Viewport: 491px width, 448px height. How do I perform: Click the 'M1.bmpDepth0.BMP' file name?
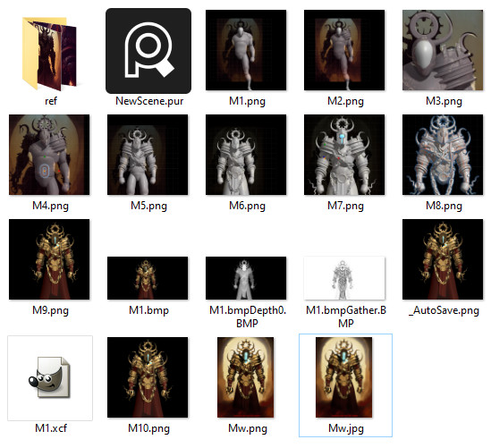pos(248,317)
